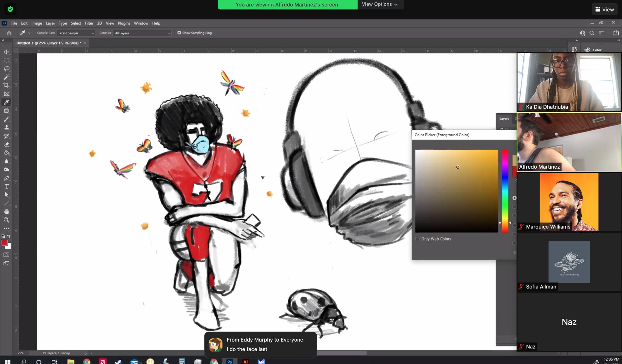Open the workspace switcher dropdown
The image size is (622, 364).
(602, 33)
